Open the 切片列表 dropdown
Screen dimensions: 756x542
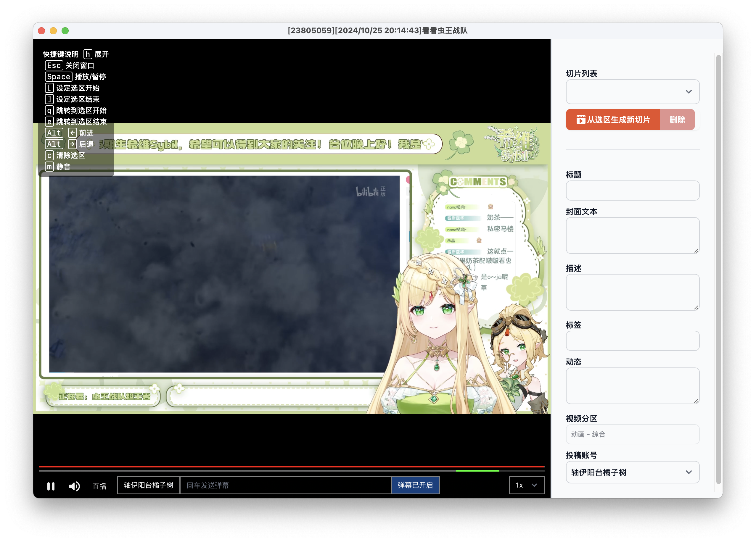click(632, 92)
